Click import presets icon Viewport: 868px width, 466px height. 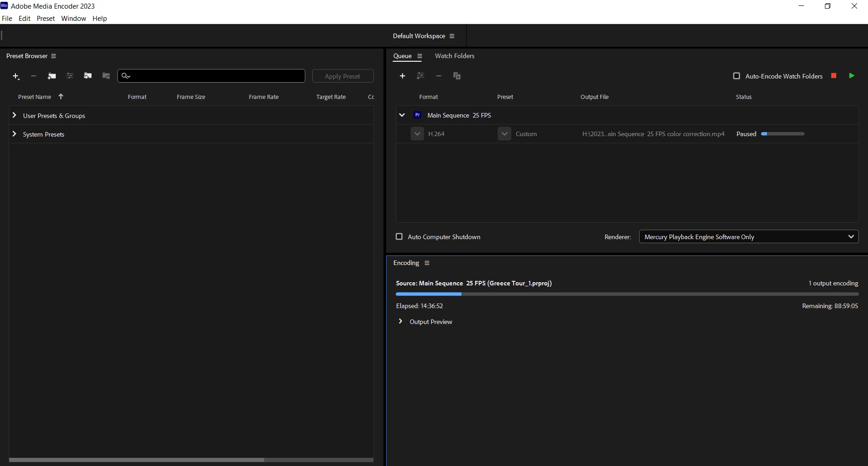click(x=88, y=76)
